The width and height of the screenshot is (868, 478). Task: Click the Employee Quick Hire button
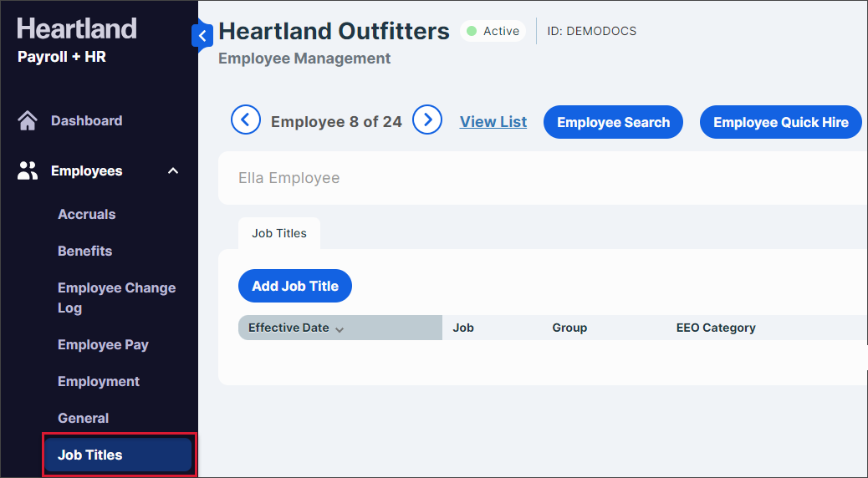coord(780,123)
